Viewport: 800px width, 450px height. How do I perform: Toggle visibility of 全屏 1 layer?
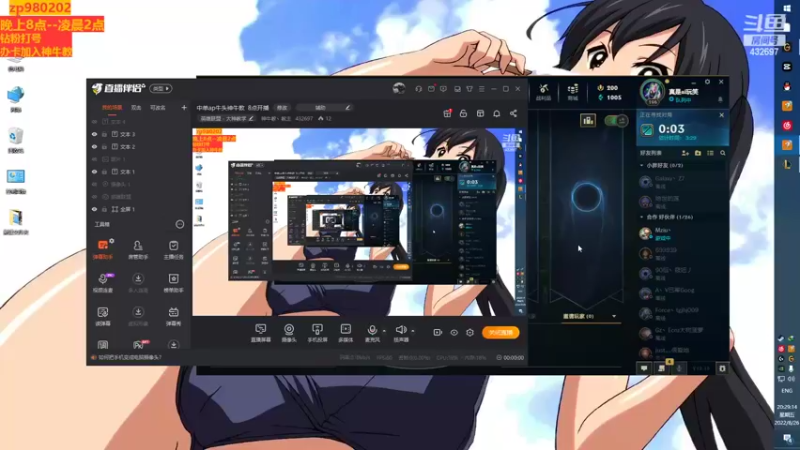click(x=94, y=209)
